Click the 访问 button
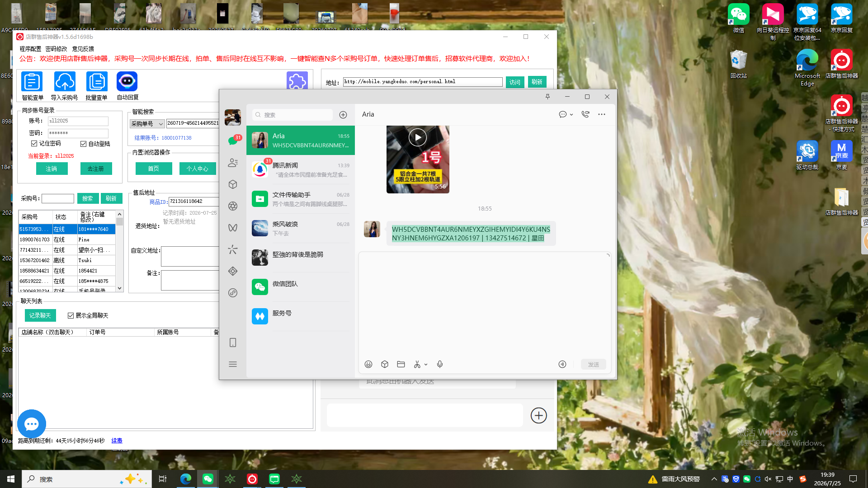868x488 pixels. (x=515, y=82)
